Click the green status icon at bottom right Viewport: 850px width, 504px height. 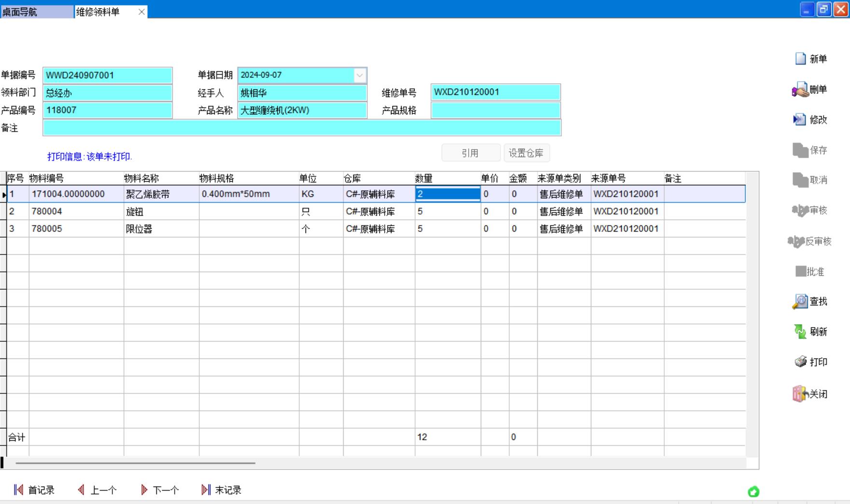click(x=753, y=491)
